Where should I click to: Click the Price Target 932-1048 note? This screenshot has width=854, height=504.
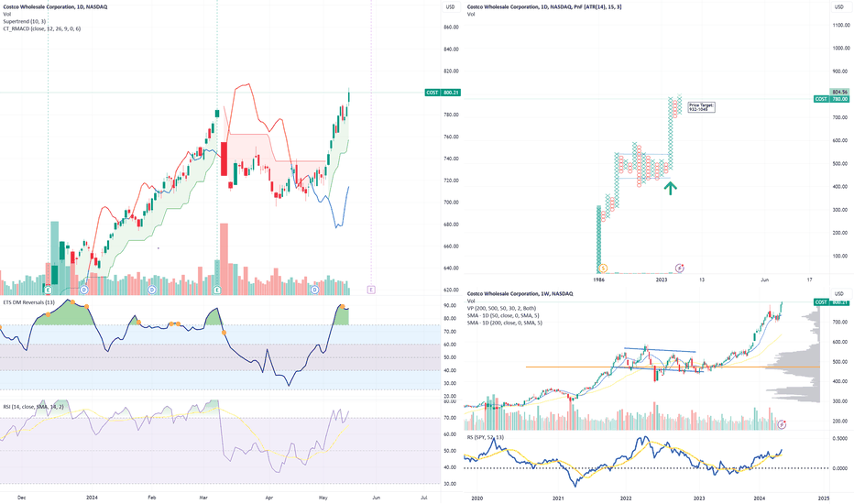[x=701, y=107]
